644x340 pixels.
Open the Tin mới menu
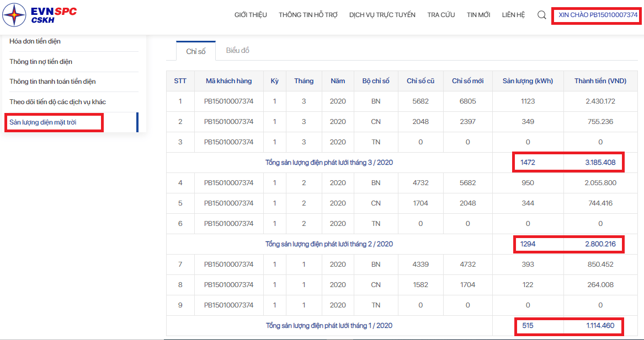478,15
